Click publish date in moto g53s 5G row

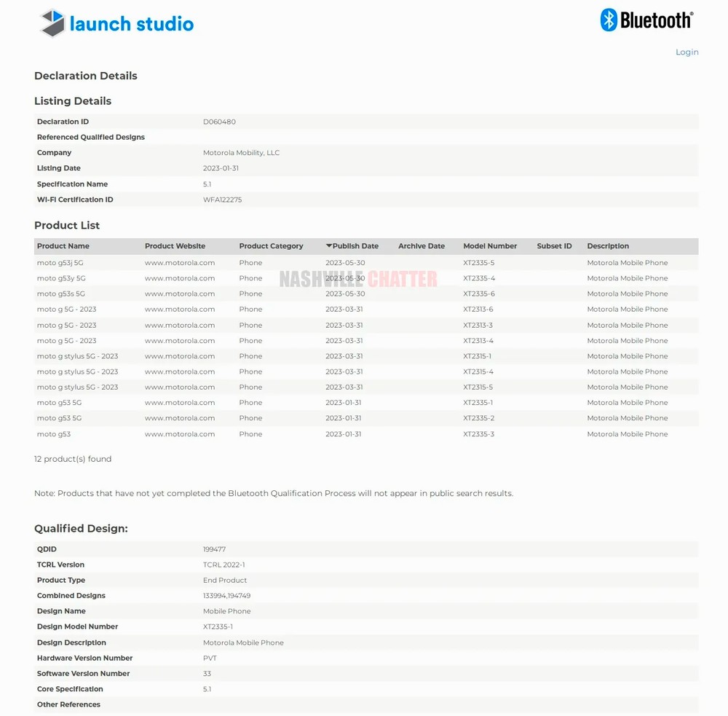[x=345, y=294]
